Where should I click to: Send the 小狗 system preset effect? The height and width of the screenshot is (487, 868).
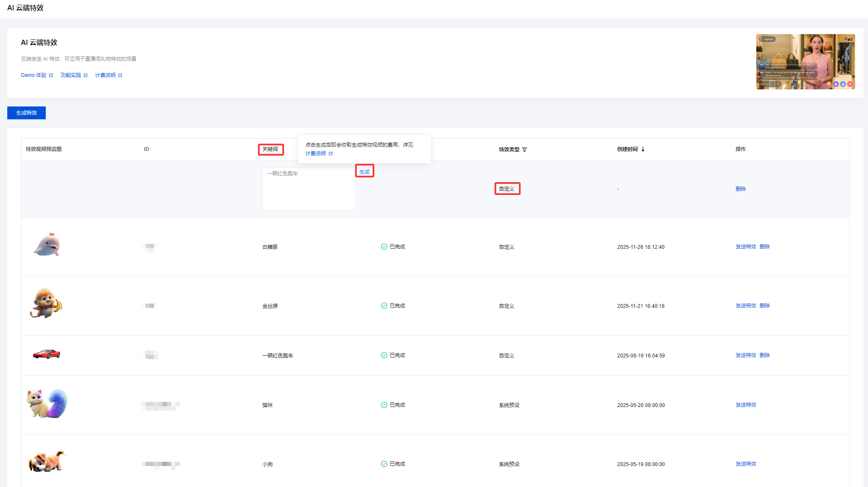click(746, 464)
